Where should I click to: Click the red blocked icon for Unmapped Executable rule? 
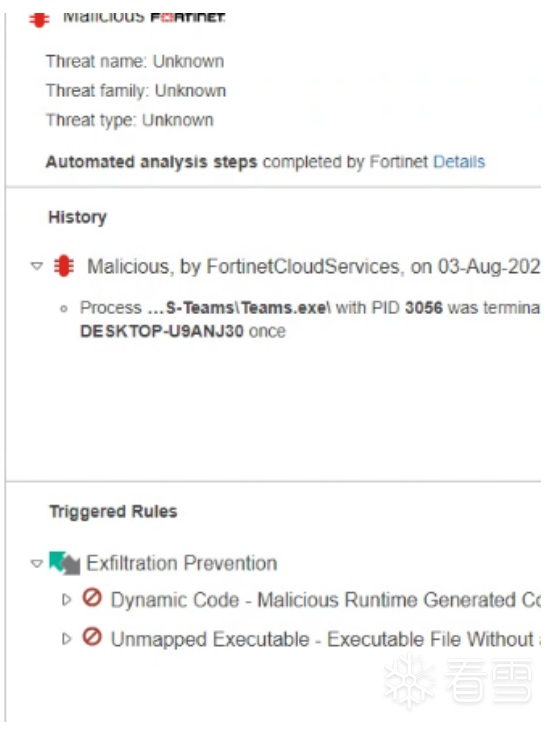(92, 637)
